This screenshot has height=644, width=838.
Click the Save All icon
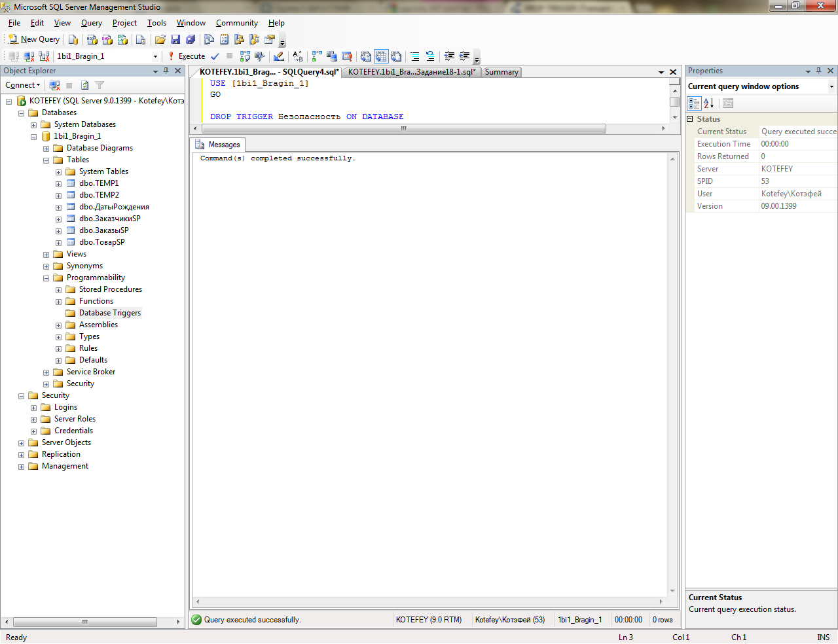tap(191, 39)
